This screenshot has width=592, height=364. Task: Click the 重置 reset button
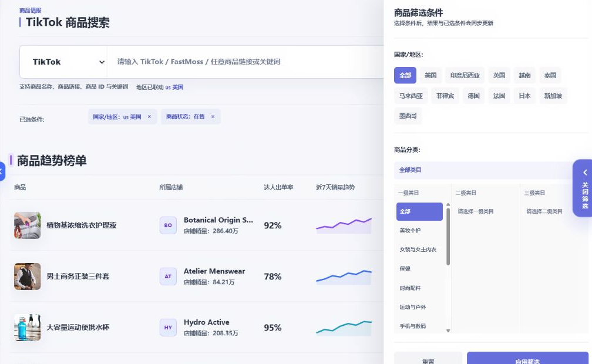coord(428,359)
